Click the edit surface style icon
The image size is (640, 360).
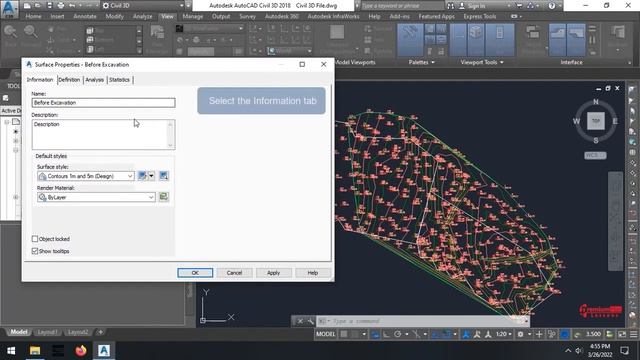[x=142, y=176]
